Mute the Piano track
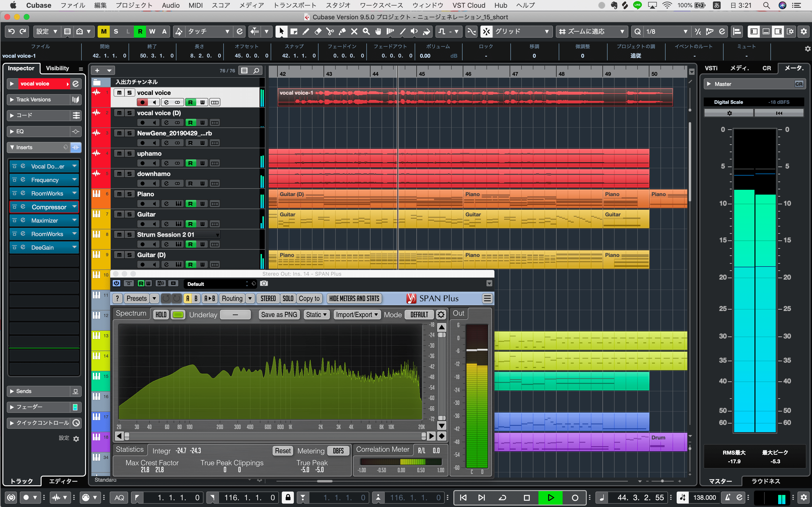 [x=119, y=194]
